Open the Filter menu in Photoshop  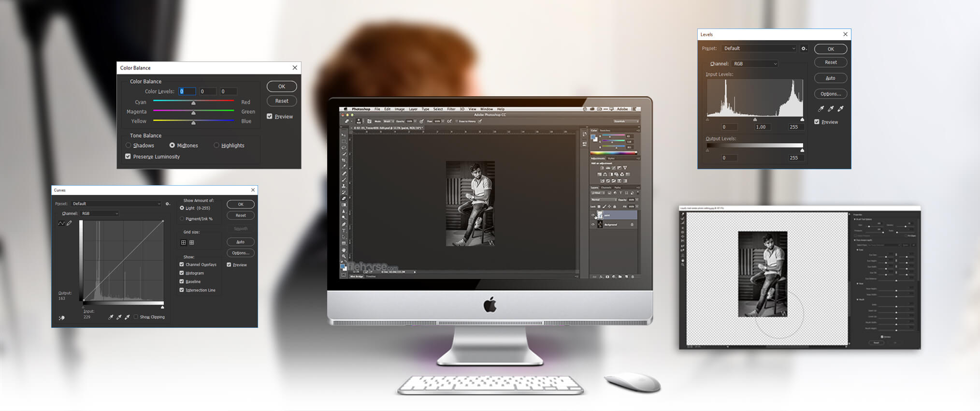pos(451,109)
